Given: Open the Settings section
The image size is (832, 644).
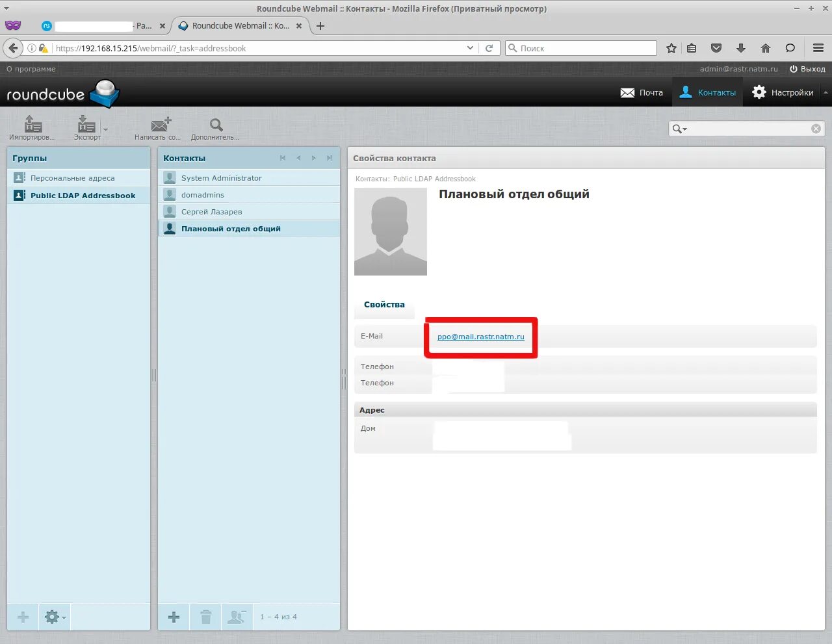Looking at the screenshot, I should (783, 92).
